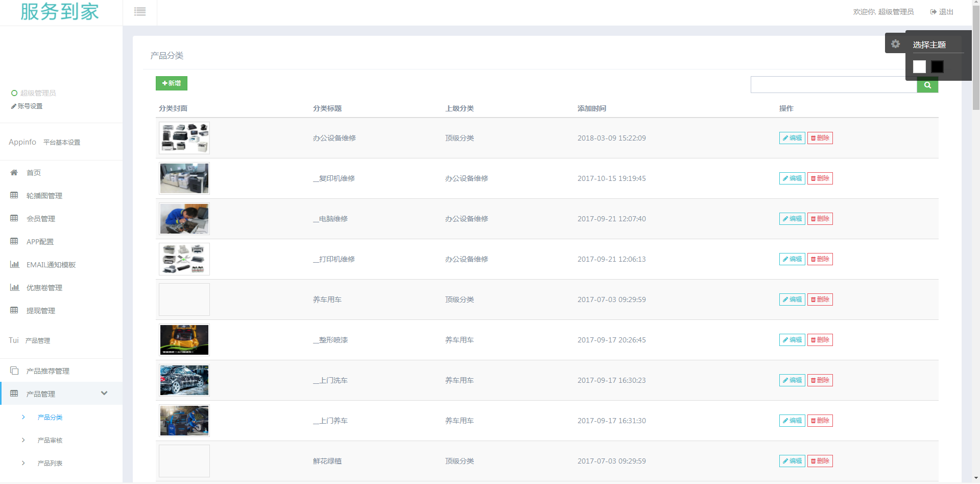Viewport: 980px width, 484px height.
Task: Edit the _上门养车 category
Action: click(792, 421)
